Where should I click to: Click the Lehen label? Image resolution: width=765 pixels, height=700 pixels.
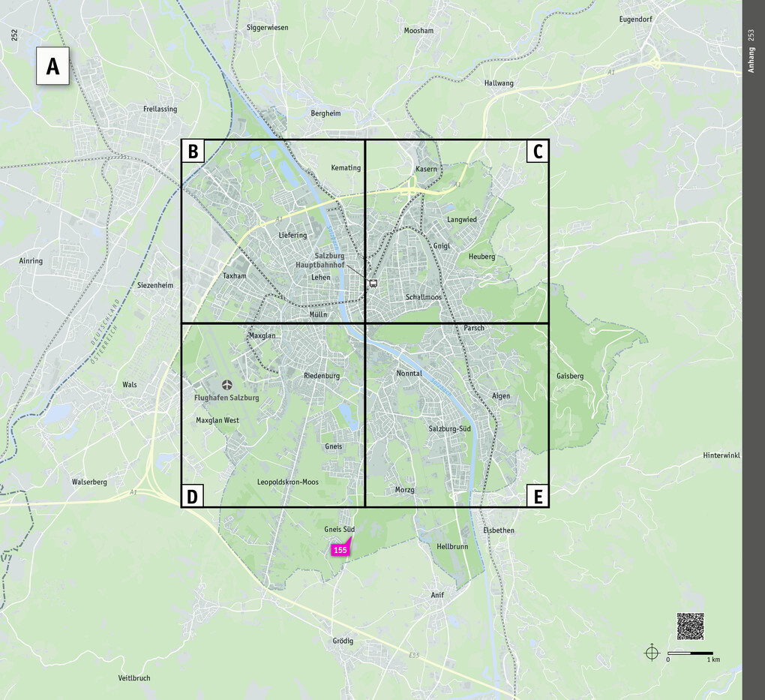[x=320, y=278]
